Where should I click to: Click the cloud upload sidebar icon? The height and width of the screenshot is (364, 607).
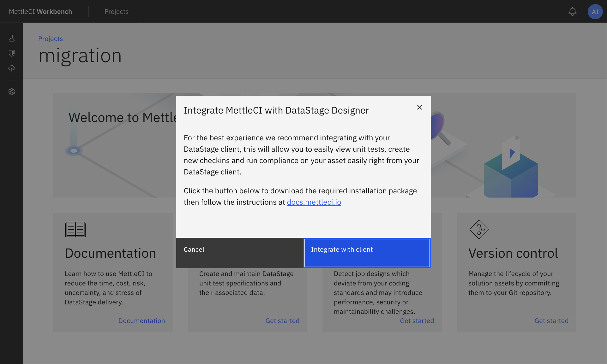12,68
